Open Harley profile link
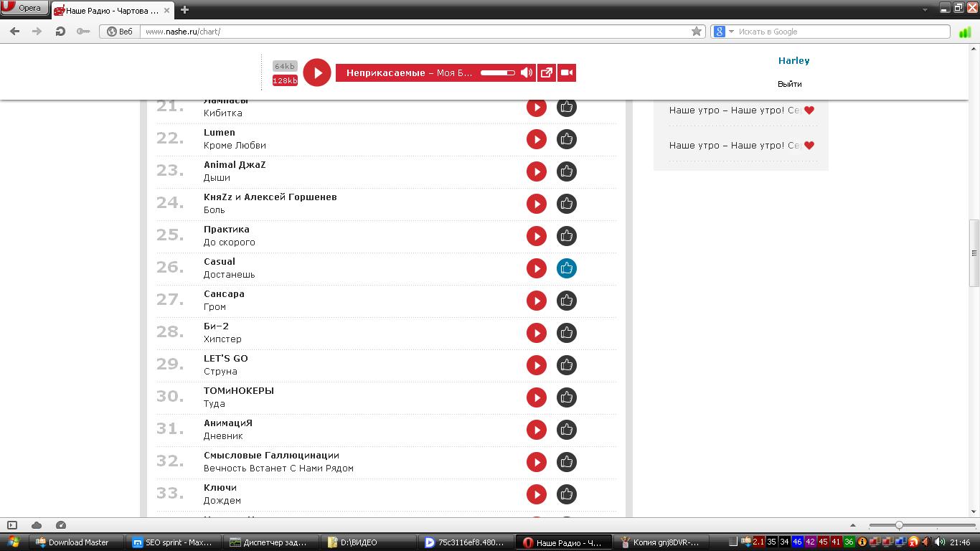The width and height of the screenshot is (980, 551). tap(793, 61)
